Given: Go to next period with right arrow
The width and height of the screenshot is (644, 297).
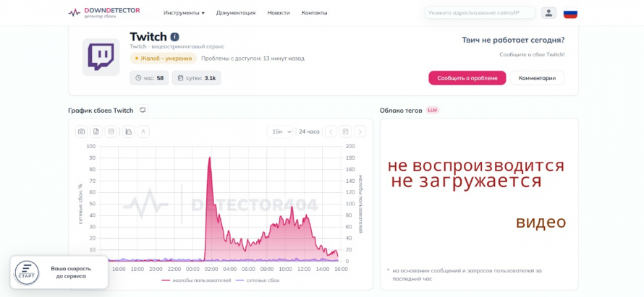Looking at the screenshot, I should coord(360,132).
